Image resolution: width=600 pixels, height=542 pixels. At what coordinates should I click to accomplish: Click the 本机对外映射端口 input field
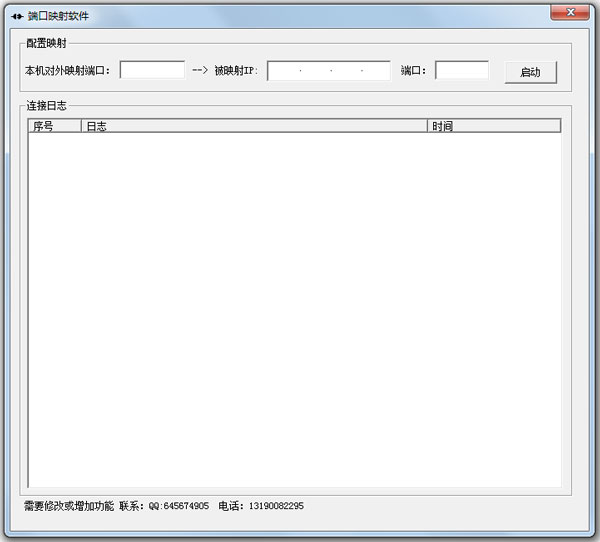(152, 70)
